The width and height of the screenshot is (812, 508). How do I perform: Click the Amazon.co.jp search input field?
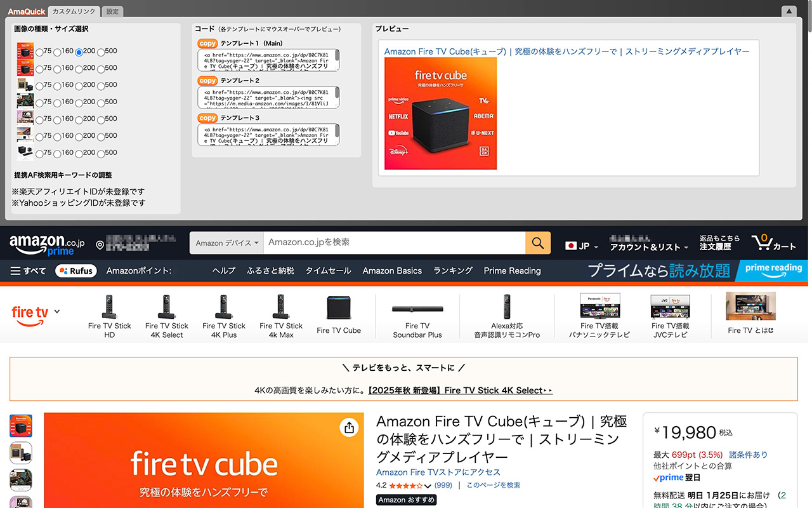coord(393,243)
